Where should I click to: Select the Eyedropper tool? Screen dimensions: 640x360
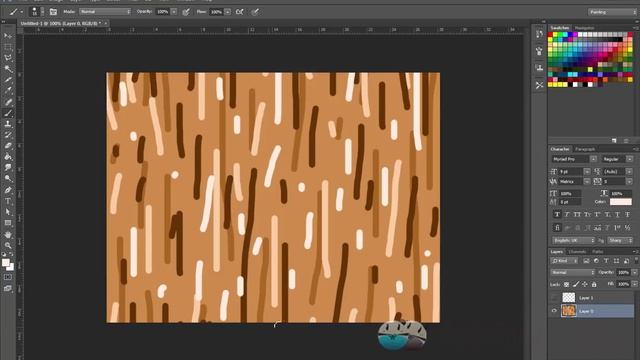pos(8,91)
